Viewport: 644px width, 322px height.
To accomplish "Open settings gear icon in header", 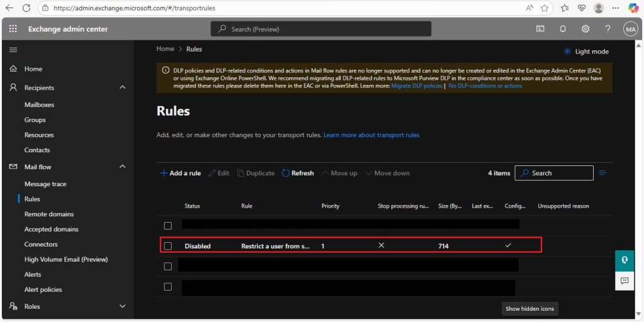I will pos(586,29).
